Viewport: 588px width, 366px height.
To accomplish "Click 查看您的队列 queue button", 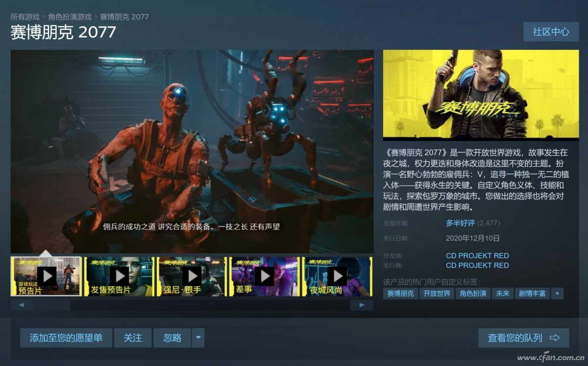I will click(x=523, y=338).
